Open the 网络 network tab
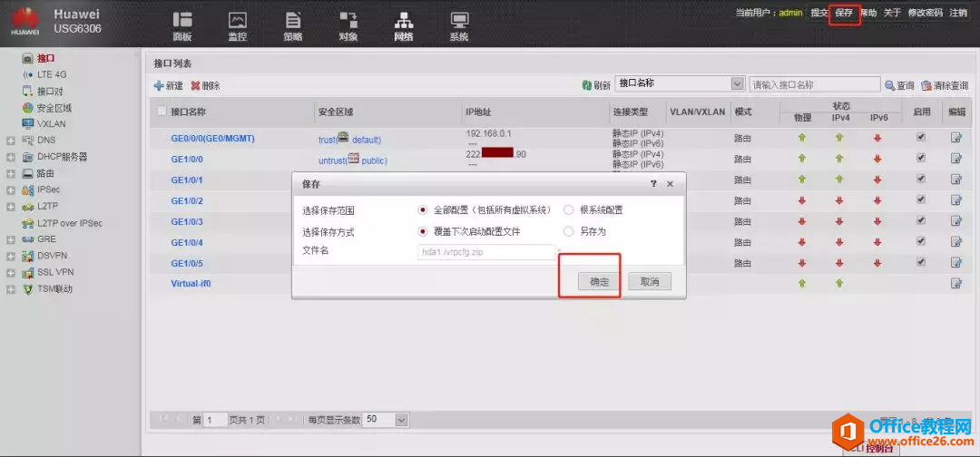The width and height of the screenshot is (980, 457). [404, 26]
